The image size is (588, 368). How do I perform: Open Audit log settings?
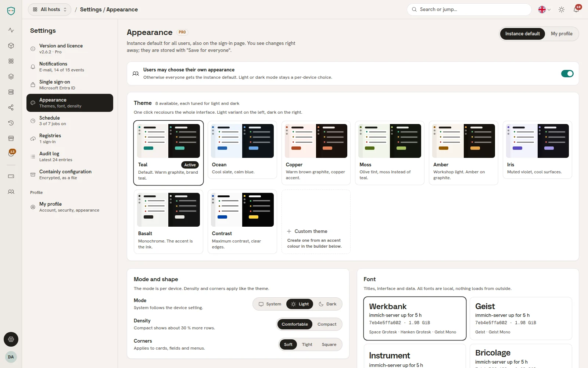[x=70, y=156]
